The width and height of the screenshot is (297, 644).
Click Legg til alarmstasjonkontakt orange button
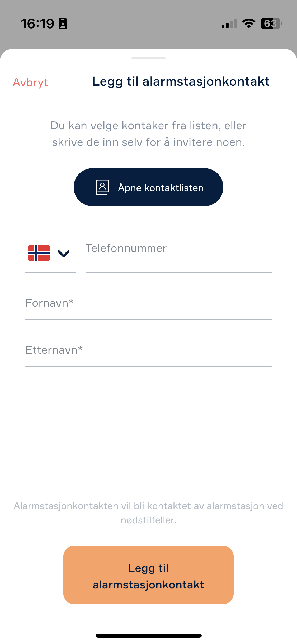pyautogui.click(x=148, y=575)
